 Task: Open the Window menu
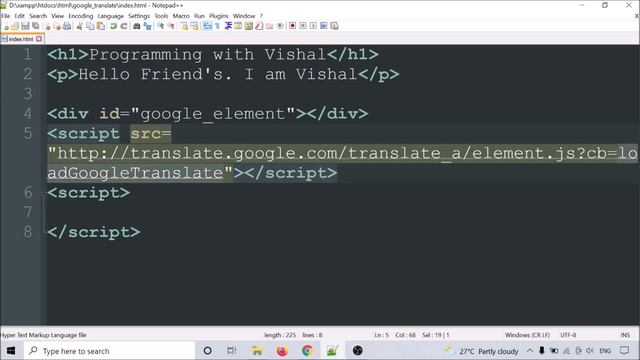pos(244,16)
